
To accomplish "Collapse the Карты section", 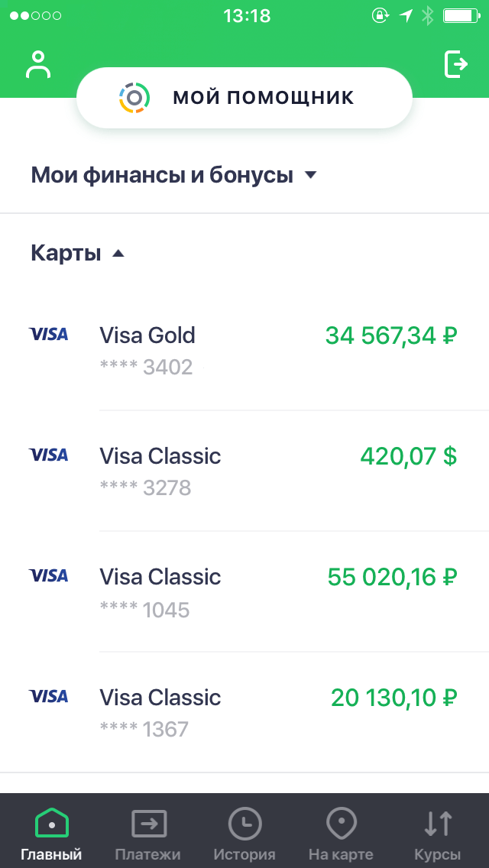I will pyautogui.click(x=118, y=252).
